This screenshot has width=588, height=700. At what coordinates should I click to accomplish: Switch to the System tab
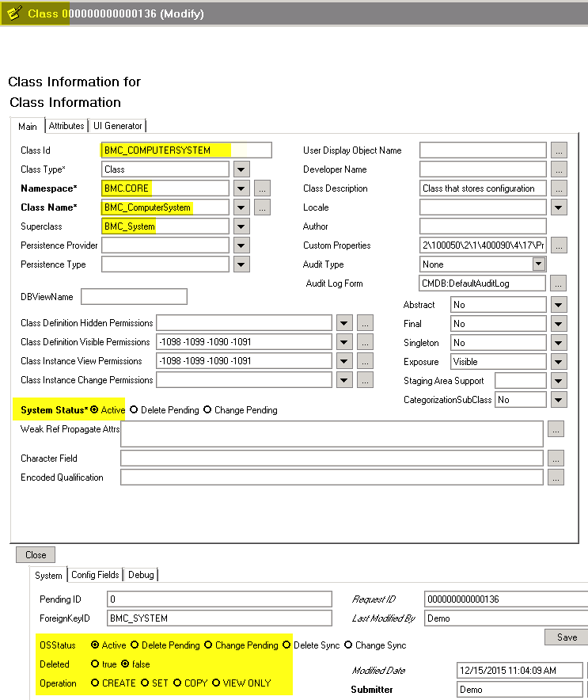(x=48, y=575)
